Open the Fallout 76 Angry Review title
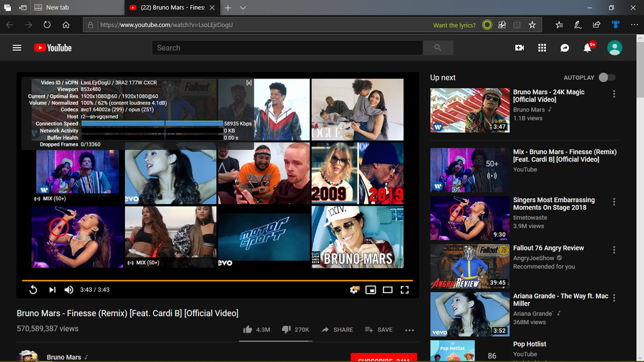This screenshot has width=644, height=362. [549, 248]
